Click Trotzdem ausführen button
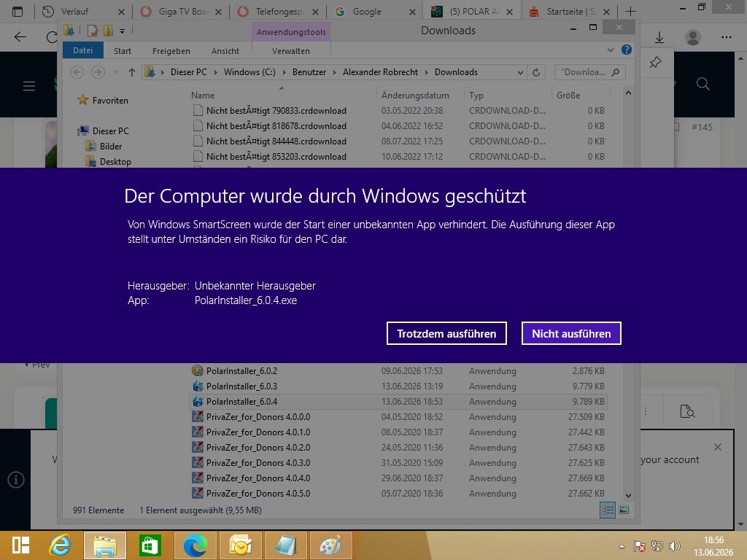Image resolution: width=747 pixels, height=560 pixels. click(x=446, y=333)
